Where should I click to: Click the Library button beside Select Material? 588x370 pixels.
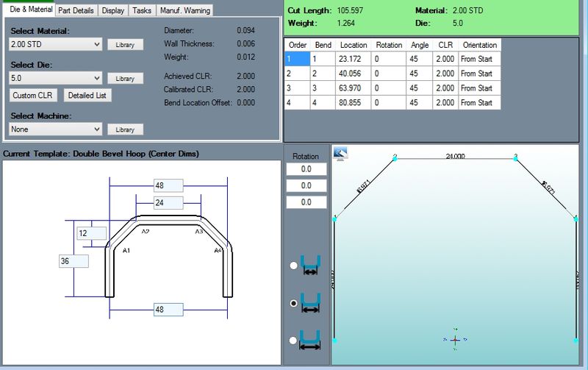(125, 45)
